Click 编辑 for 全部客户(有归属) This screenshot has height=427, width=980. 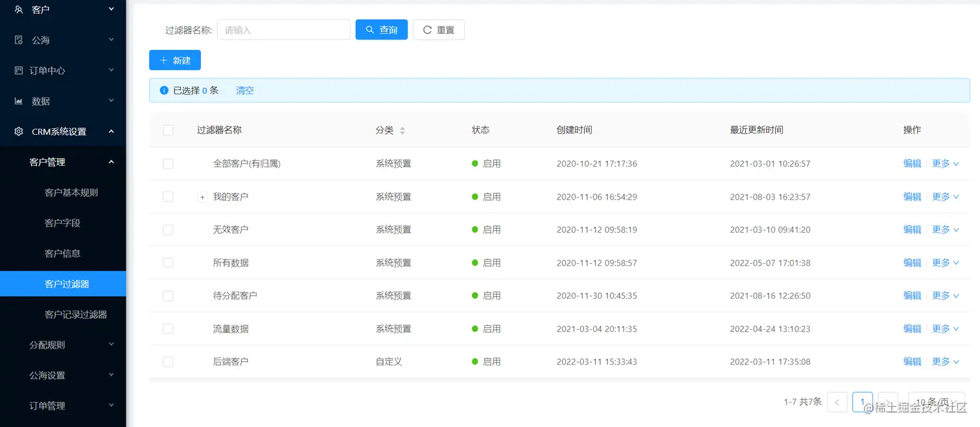pos(913,164)
